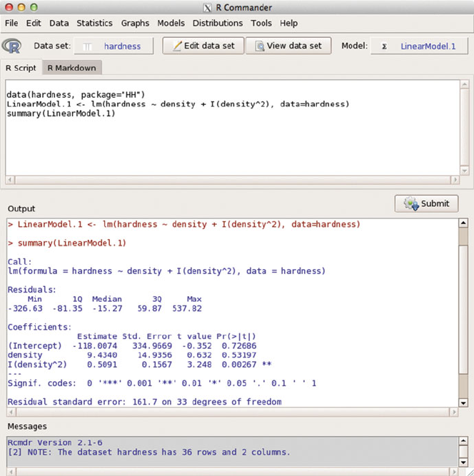Click the 'Call:' line in output

click(20, 262)
